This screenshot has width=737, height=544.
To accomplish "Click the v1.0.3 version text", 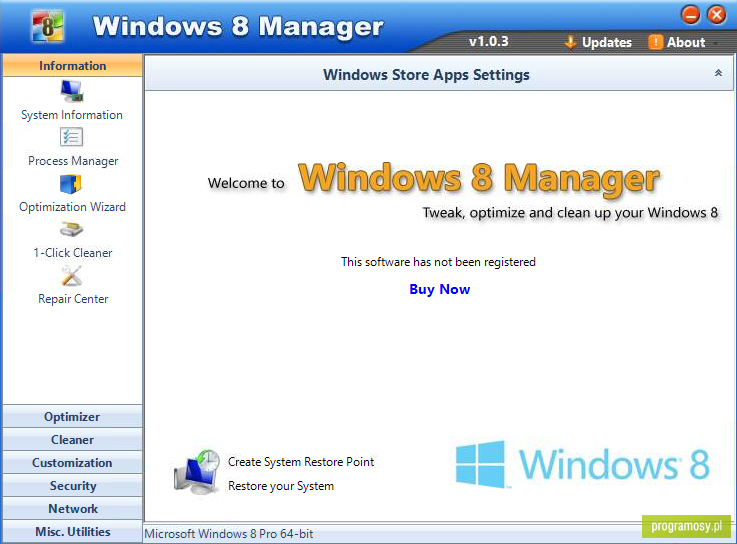I will [x=488, y=41].
